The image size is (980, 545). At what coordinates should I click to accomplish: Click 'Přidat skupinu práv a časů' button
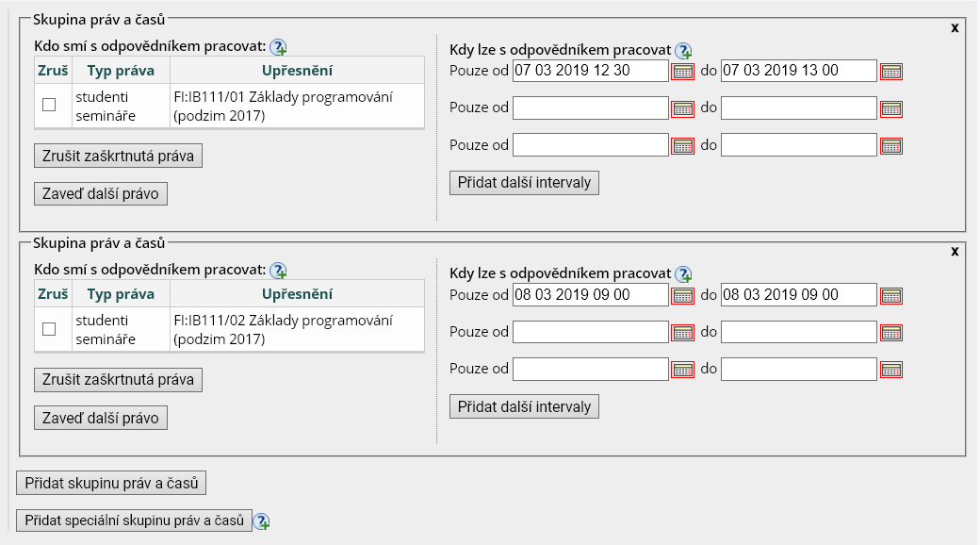pos(111,483)
